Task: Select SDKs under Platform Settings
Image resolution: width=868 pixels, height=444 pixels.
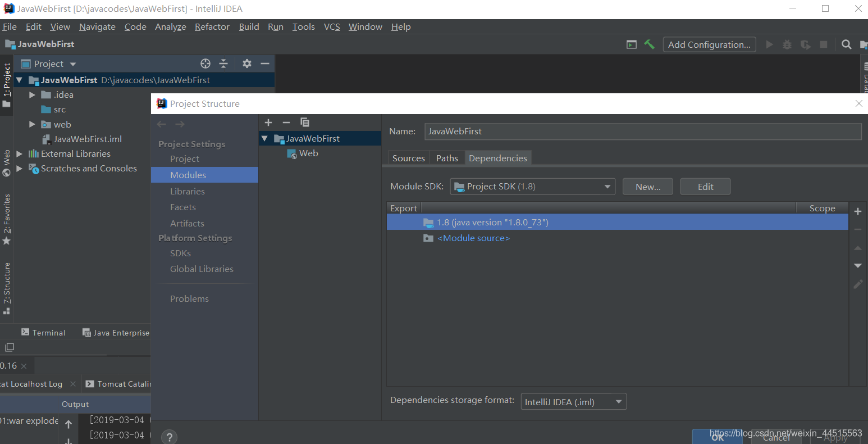Action: click(x=180, y=253)
